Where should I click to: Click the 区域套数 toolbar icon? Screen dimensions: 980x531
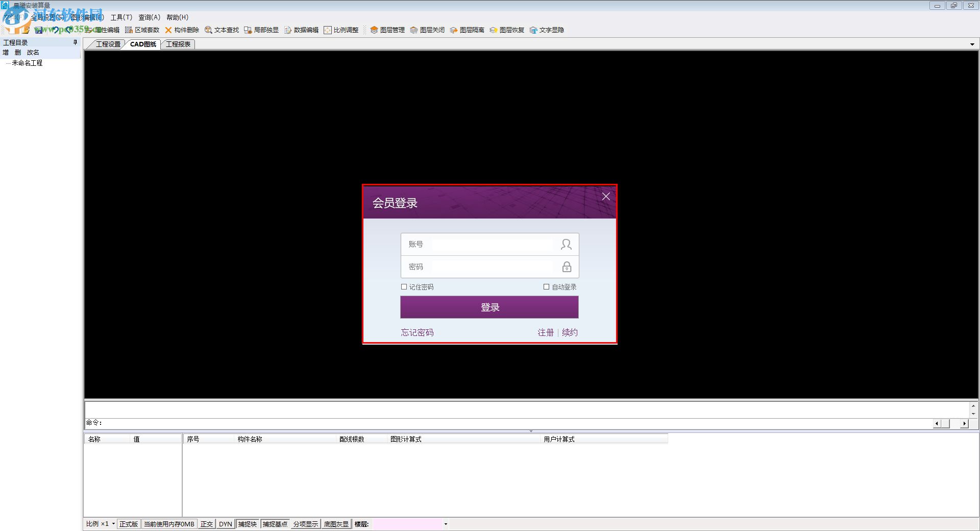pyautogui.click(x=129, y=30)
